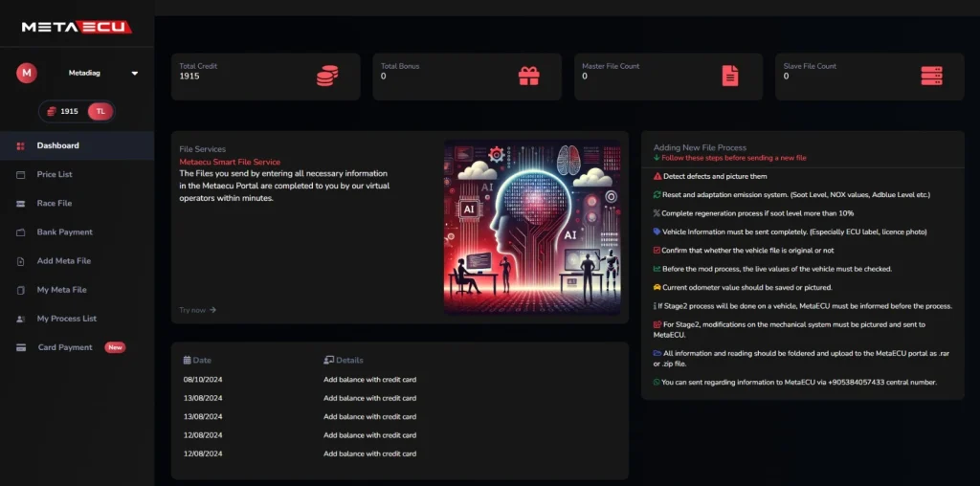This screenshot has height=486, width=980.
Task: Click the MetaECU logo
Action: coord(77,26)
